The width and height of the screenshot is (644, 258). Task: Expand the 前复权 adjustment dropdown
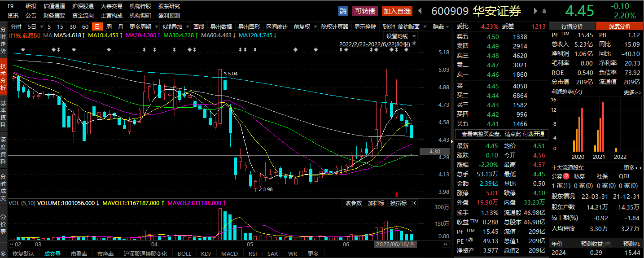click(304, 27)
